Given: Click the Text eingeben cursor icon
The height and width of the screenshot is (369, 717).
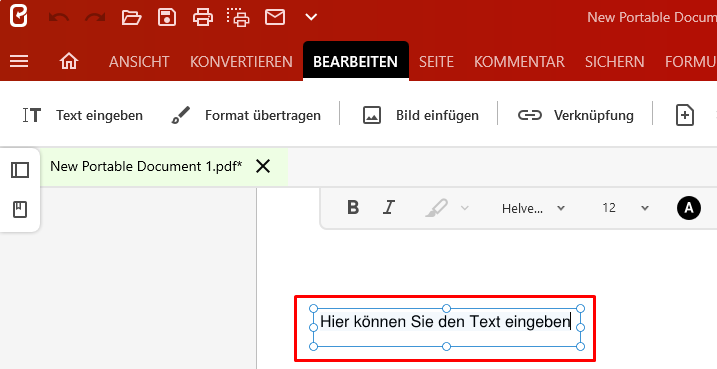Looking at the screenshot, I should click(32, 115).
